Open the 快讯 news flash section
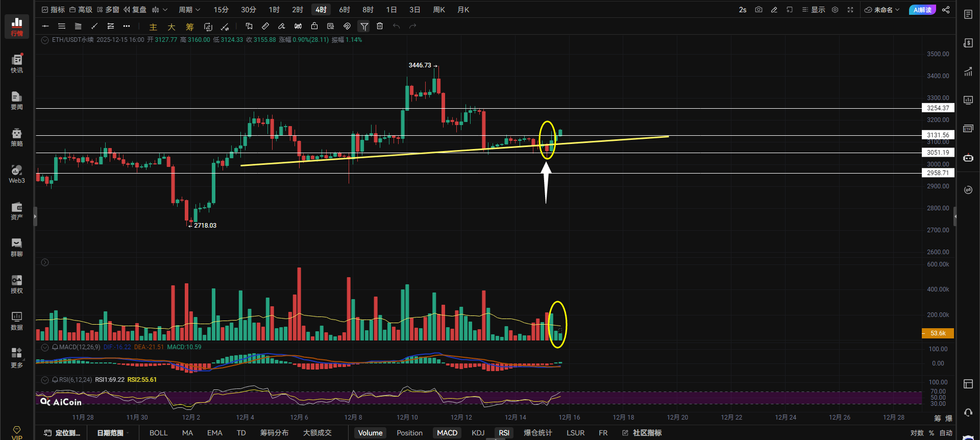This screenshot has height=440, width=980. click(17, 63)
